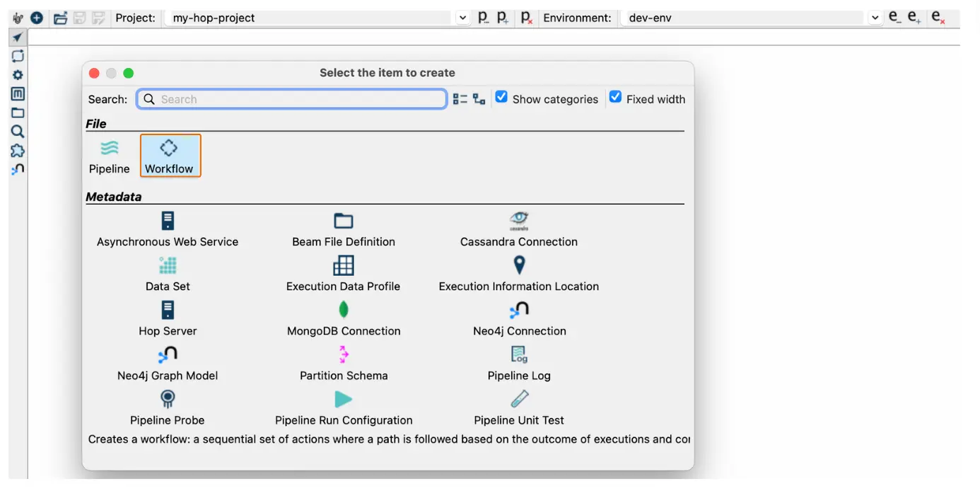Delete the environment with red-x e icon
This screenshot has width=980, height=501.
938,18
